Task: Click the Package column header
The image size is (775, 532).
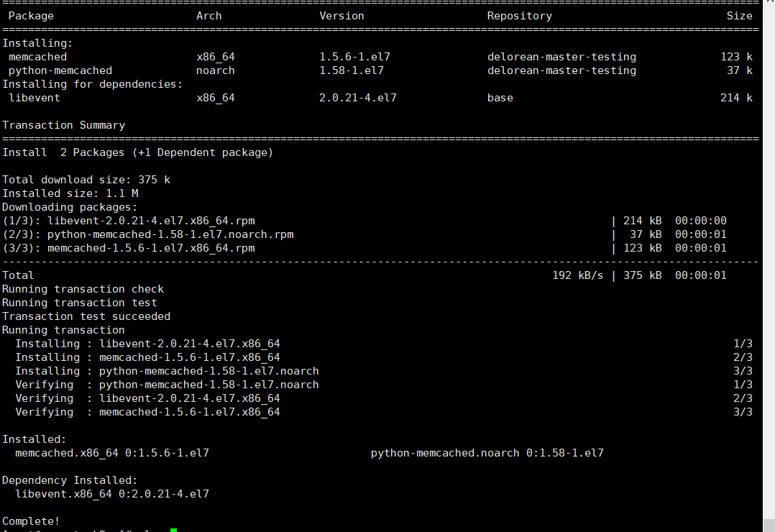Action: tap(30, 15)
